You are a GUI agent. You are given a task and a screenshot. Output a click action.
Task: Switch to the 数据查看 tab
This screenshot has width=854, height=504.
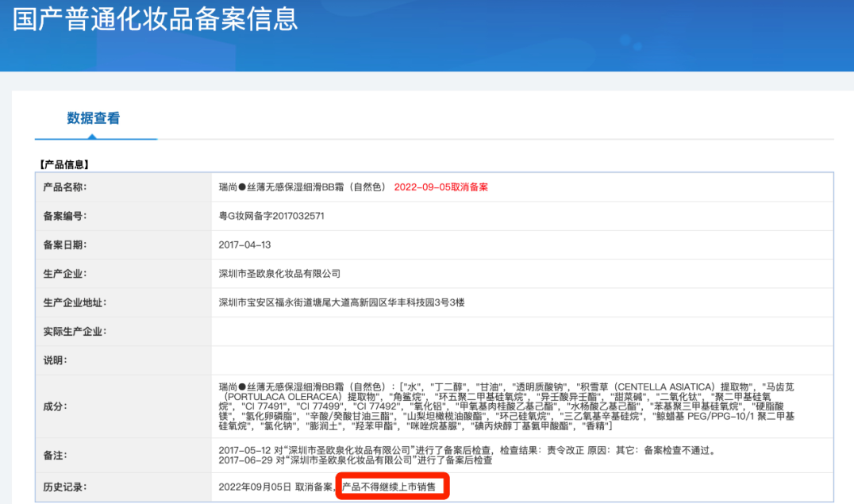tap(94, 118)
